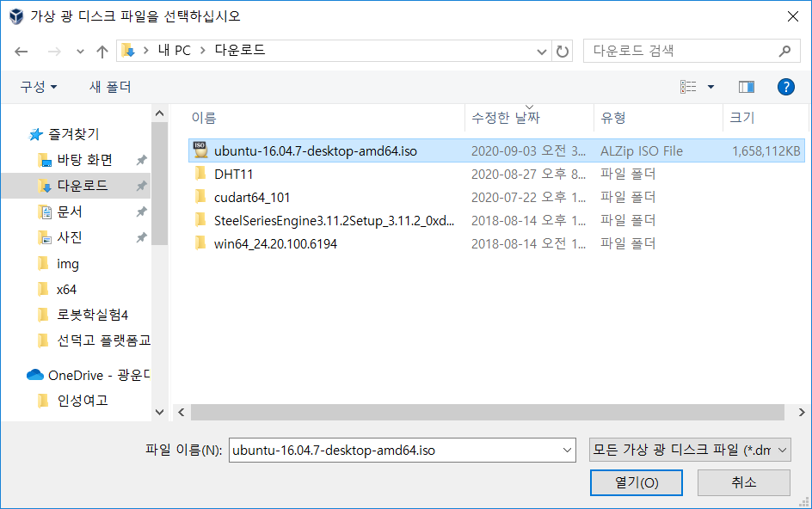Select the cudart64_101 folder
Viewport: 812px width, 509px height.
point(252,197)
